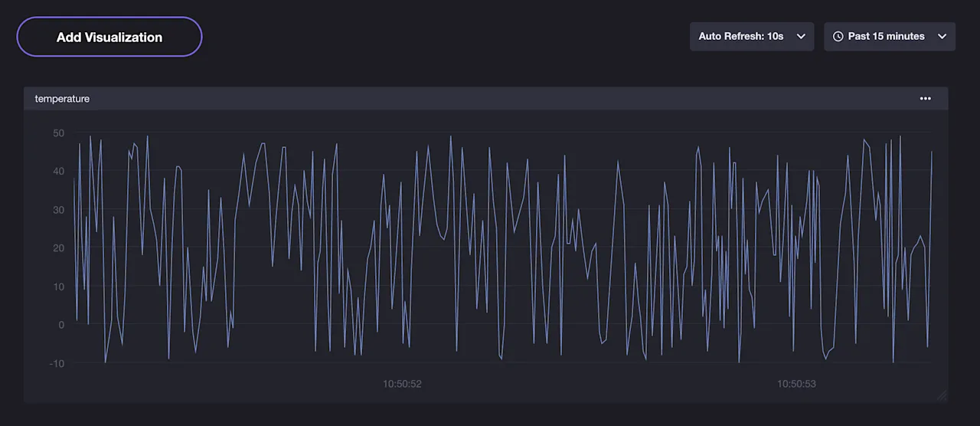This screenshot has height=426, width=980.
Task: Click the 10 y-axis label
Action: pyautogui.click(x=59, y=287)
